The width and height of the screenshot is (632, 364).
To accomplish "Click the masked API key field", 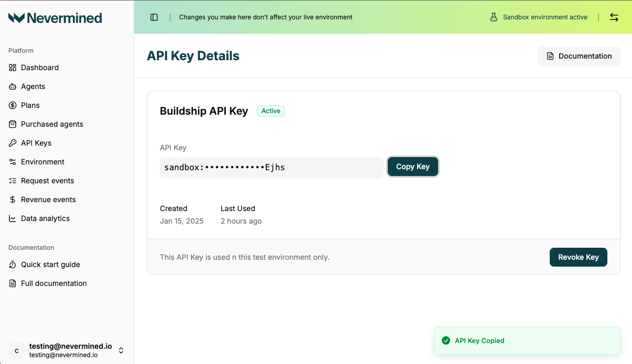I will tap(271, 167).
